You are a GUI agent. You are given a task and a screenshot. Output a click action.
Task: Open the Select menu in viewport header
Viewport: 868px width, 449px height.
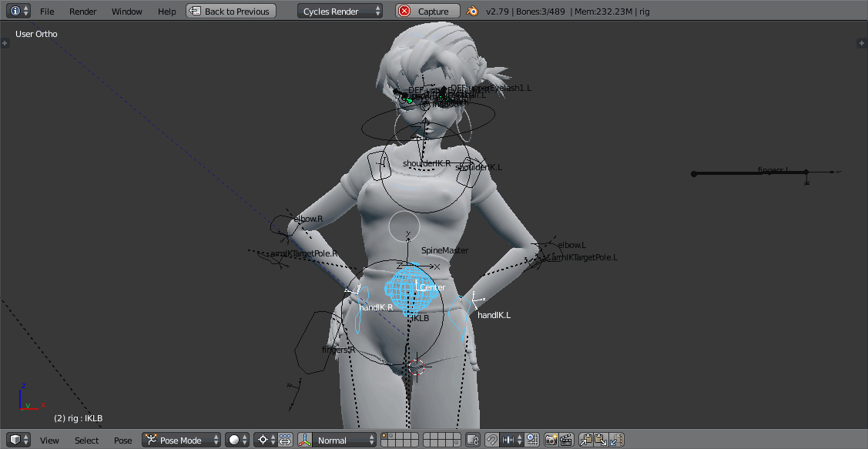click(87, 441)
